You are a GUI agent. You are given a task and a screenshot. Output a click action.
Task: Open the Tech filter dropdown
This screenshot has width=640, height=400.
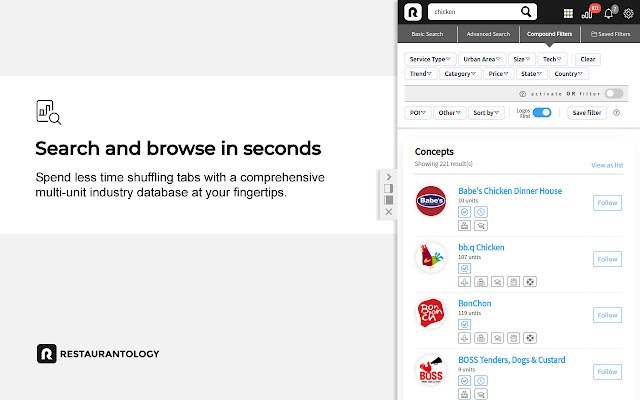pos(551,59)
